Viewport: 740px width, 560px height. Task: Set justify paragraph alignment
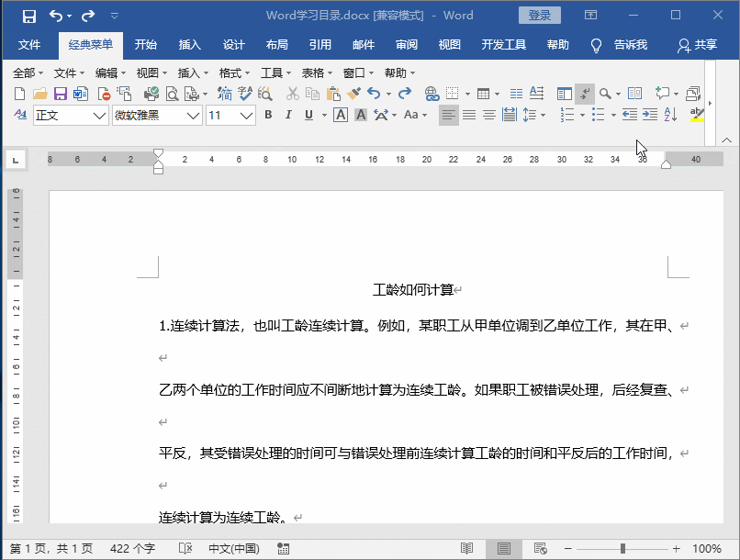point(469,115)
